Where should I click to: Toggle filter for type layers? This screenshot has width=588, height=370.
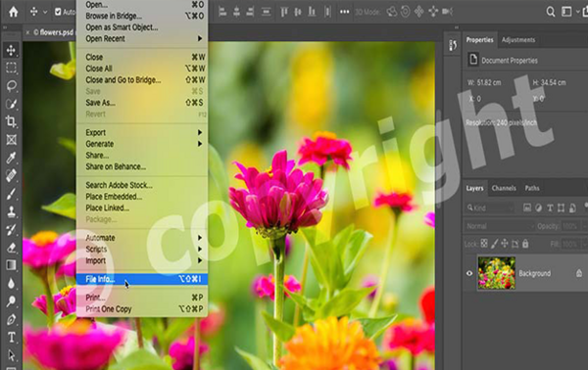click(x=550, y=208)
